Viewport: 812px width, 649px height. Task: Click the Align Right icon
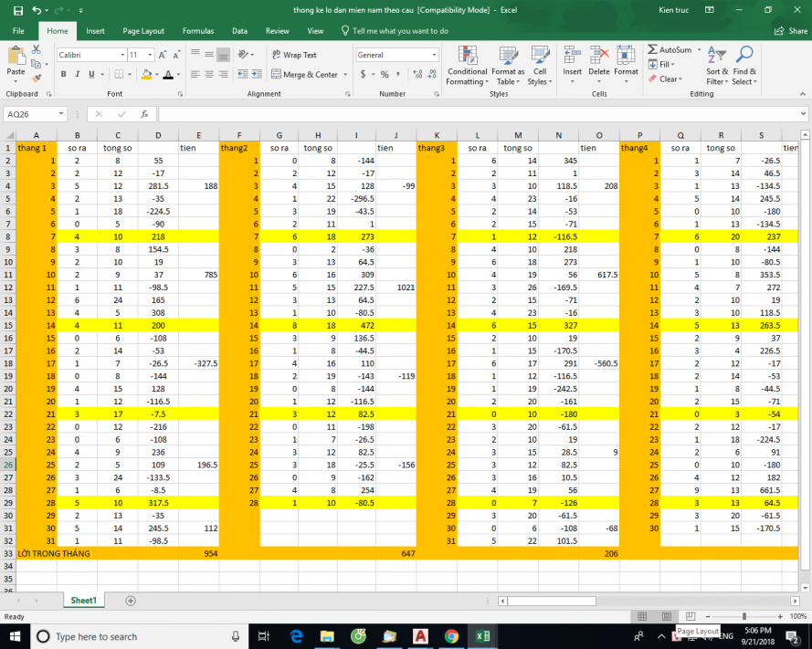tap(223, 75)
